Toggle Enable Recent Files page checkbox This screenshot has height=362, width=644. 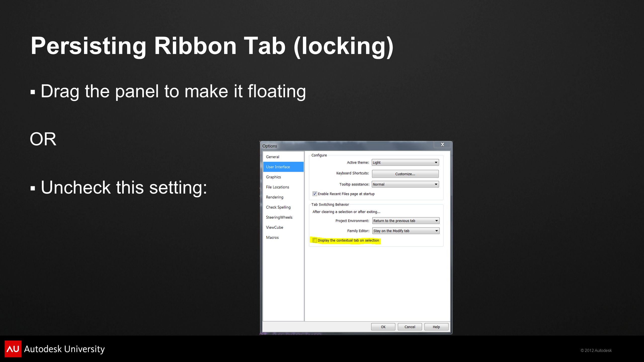point(315,194)
